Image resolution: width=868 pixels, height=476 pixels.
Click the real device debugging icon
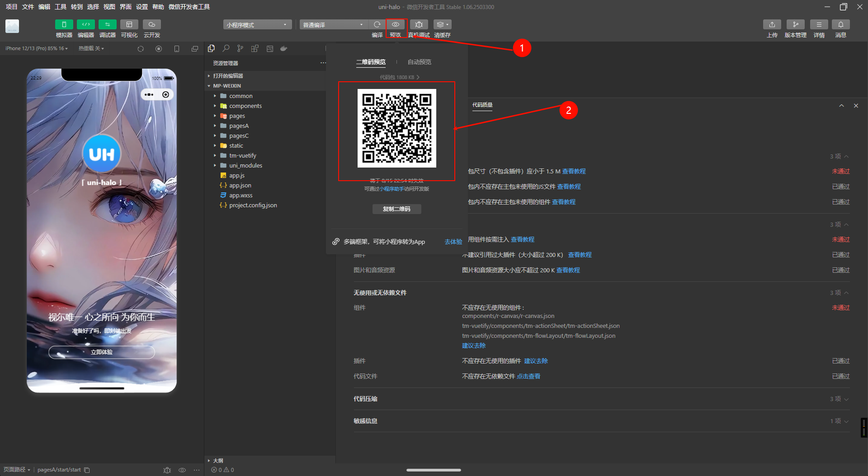click(419, 24)
